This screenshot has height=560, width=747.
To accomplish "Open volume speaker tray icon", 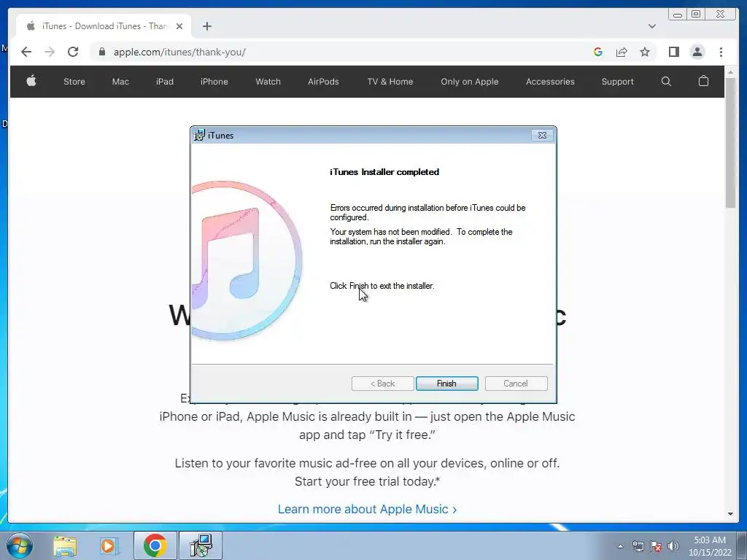I will tap(673, 546).
